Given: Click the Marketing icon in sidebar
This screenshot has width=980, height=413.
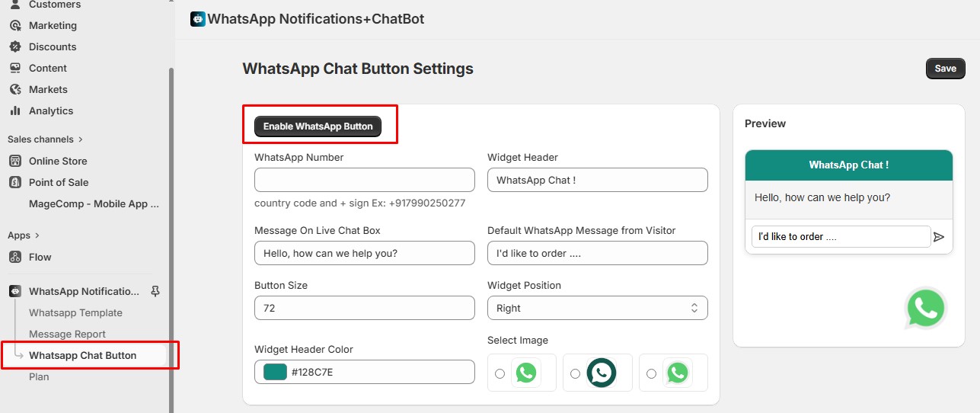Looking at the screenshot, I should pos(15,25).
